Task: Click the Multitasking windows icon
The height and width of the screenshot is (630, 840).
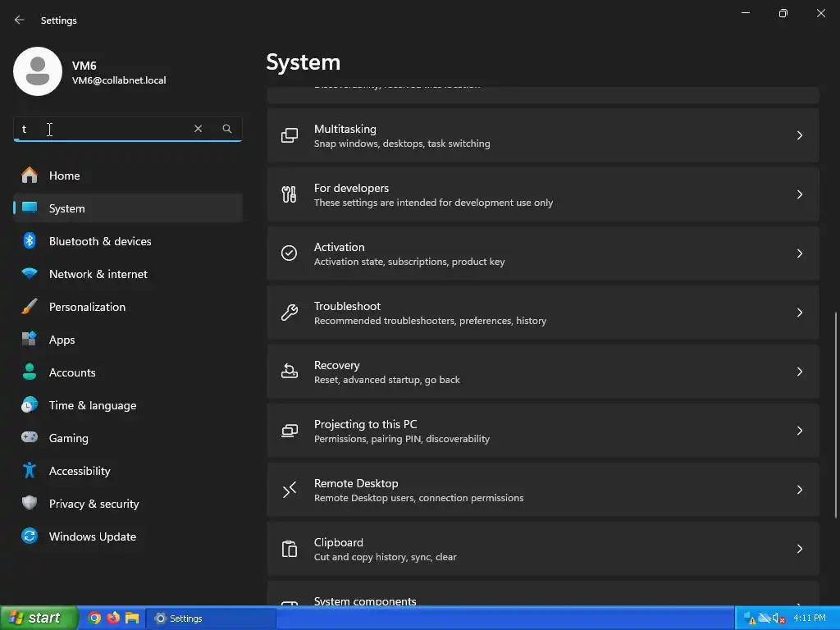Action: [x=290, y=135]
